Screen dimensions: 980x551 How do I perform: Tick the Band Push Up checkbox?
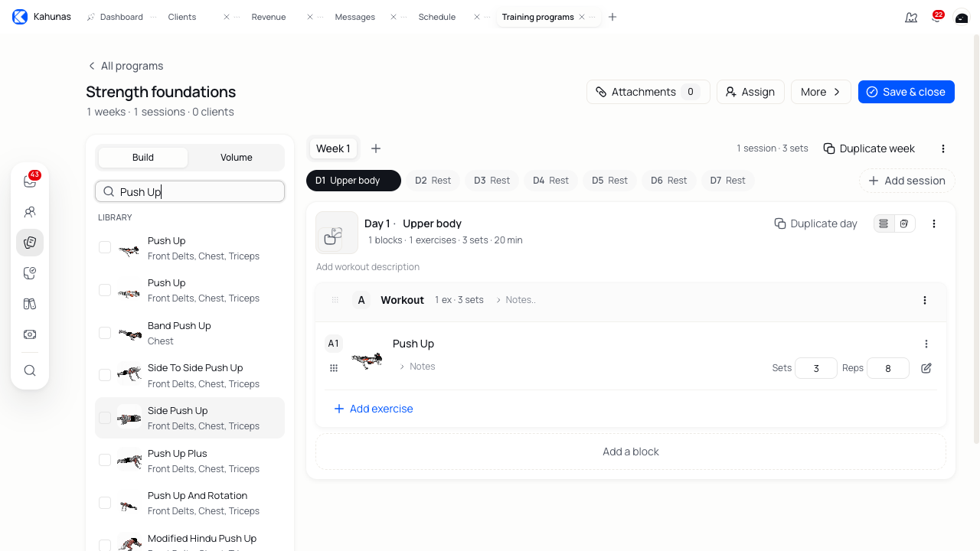point(105,333)
